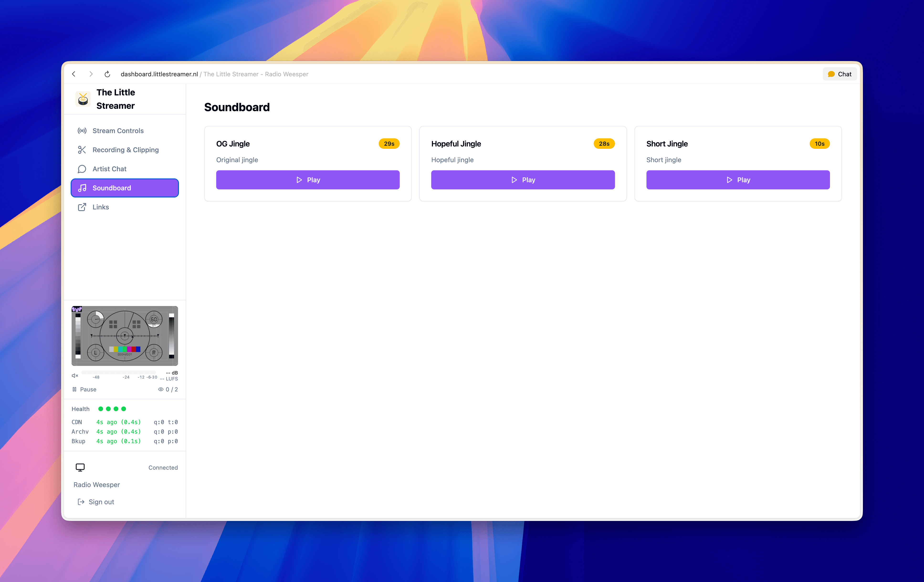This screenshot has height=582, width=924.
Task: Click the Short Jingle title
Action: click(x=667, y=144)
